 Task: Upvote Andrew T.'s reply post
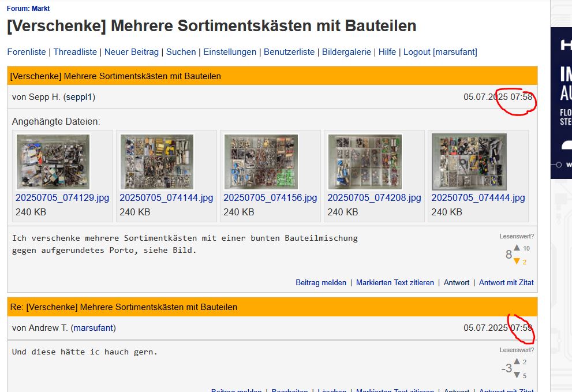click(517, 361)
